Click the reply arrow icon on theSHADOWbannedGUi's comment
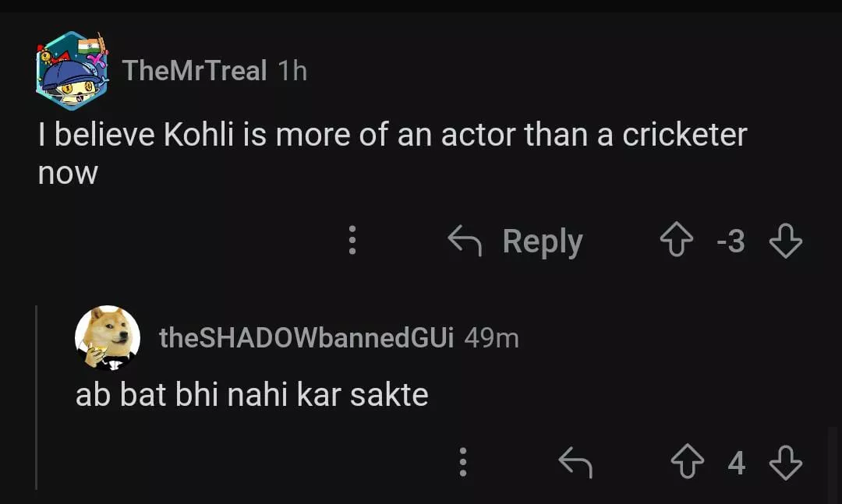Image resolution: width=842 pixels, height=504 pixels. tap(575, 463)
